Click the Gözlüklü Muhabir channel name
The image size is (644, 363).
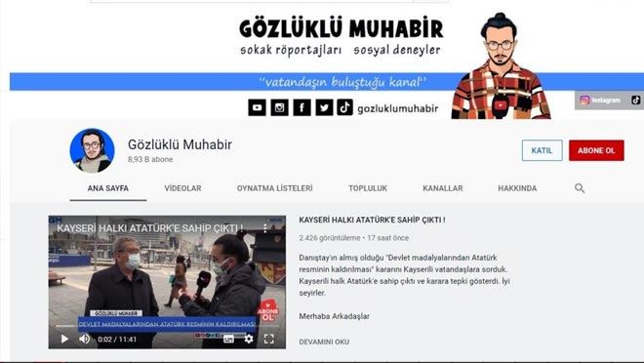180,144
